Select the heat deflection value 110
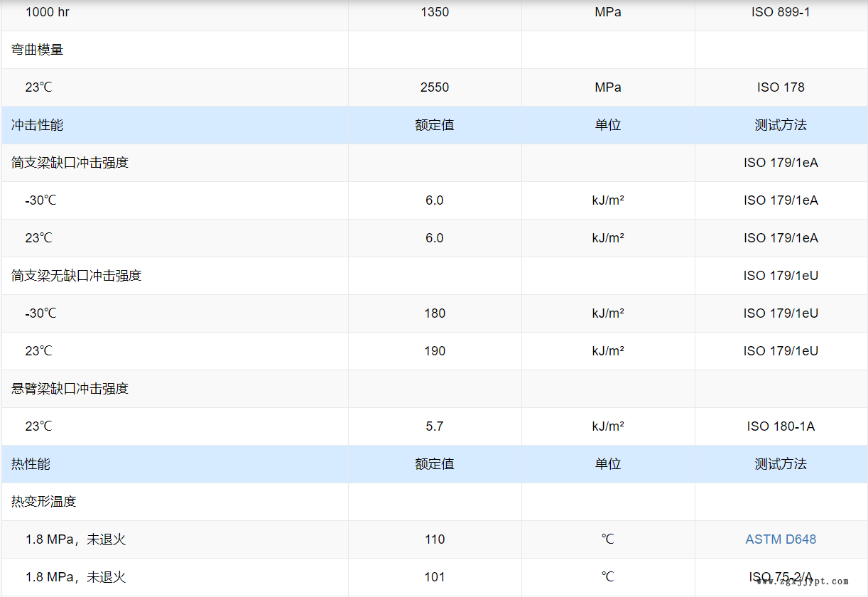 click(x=435, y=539)
